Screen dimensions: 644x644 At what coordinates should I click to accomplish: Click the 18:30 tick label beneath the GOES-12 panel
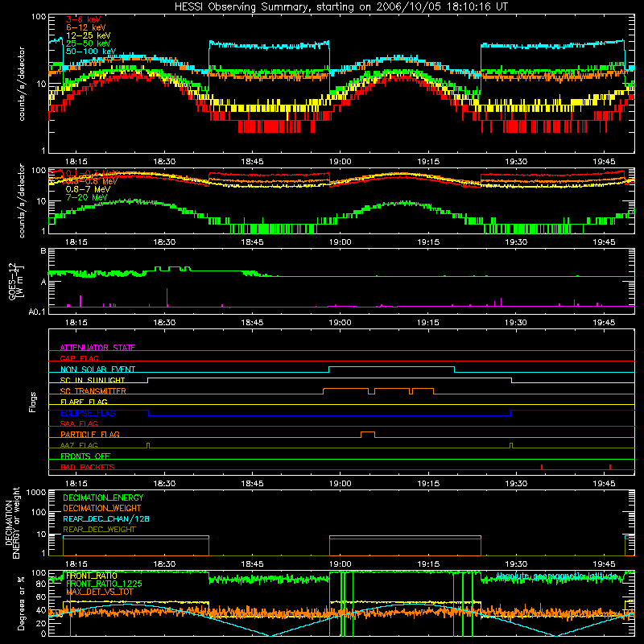(164, 323)
